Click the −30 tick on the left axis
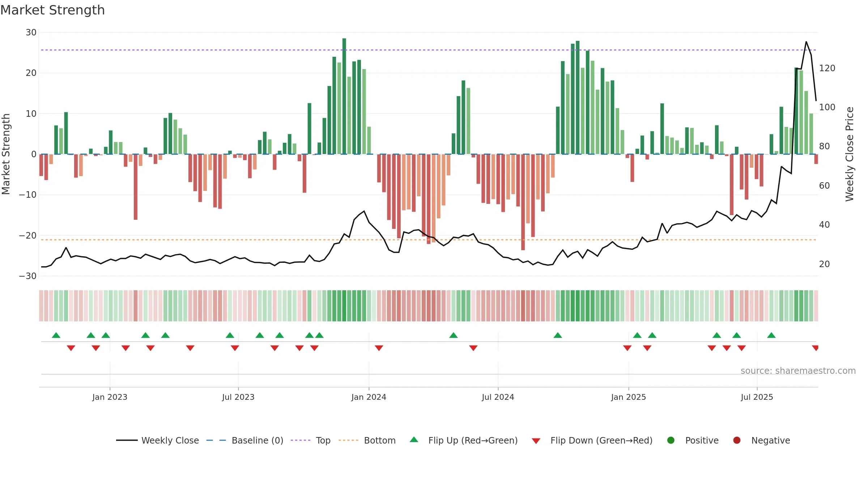The image size is (868, 488). click(x=28, y=276)
